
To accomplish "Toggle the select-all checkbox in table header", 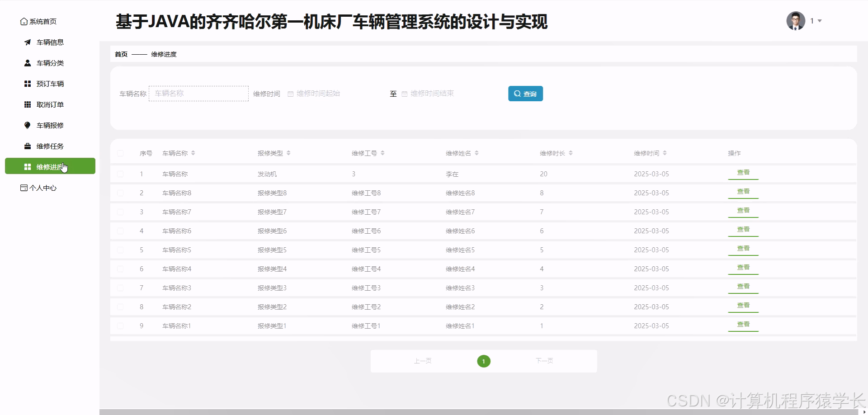I will pyautogui.click(x=121, y=153).
